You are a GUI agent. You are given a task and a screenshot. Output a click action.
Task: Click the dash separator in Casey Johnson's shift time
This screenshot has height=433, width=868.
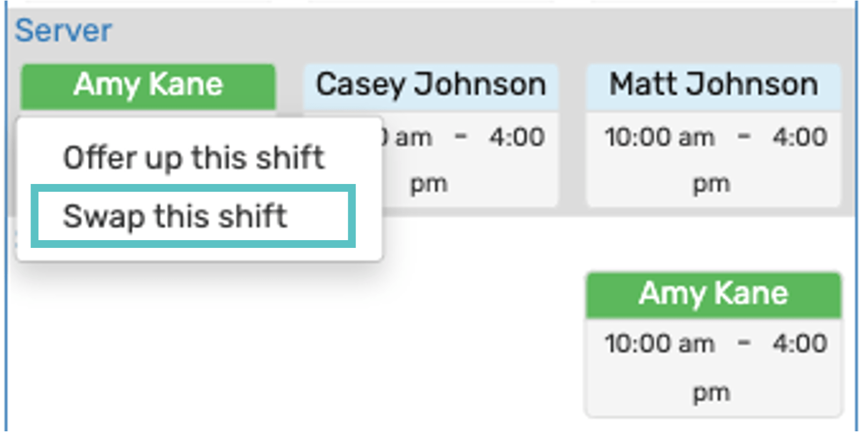point(461,137)
